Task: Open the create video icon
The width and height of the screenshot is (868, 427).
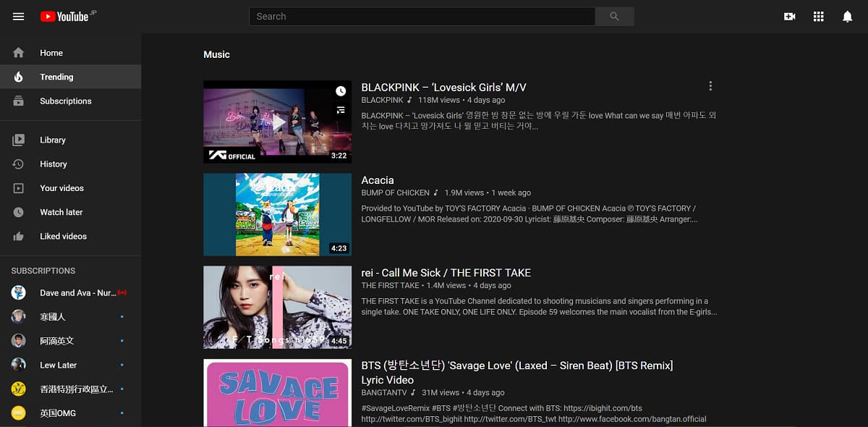Action: click(789, 16)
